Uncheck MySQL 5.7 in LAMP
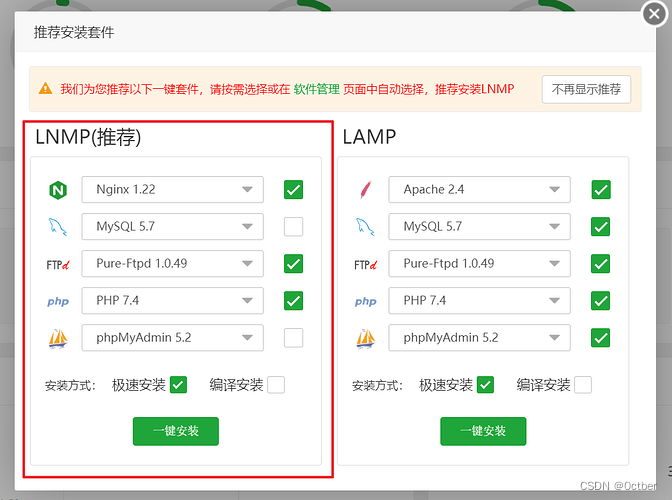Screen dimensions: 672x500 point(601,227)
